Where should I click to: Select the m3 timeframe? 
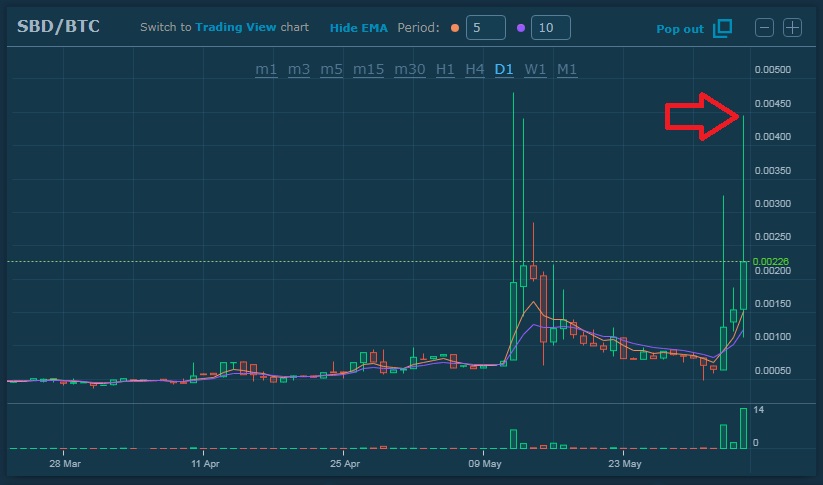[x=299, y=69]
